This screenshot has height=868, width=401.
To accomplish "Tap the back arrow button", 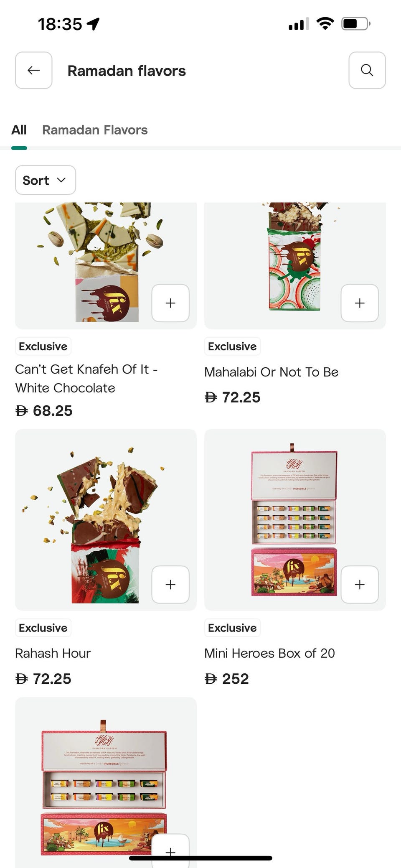I will 34,70.
